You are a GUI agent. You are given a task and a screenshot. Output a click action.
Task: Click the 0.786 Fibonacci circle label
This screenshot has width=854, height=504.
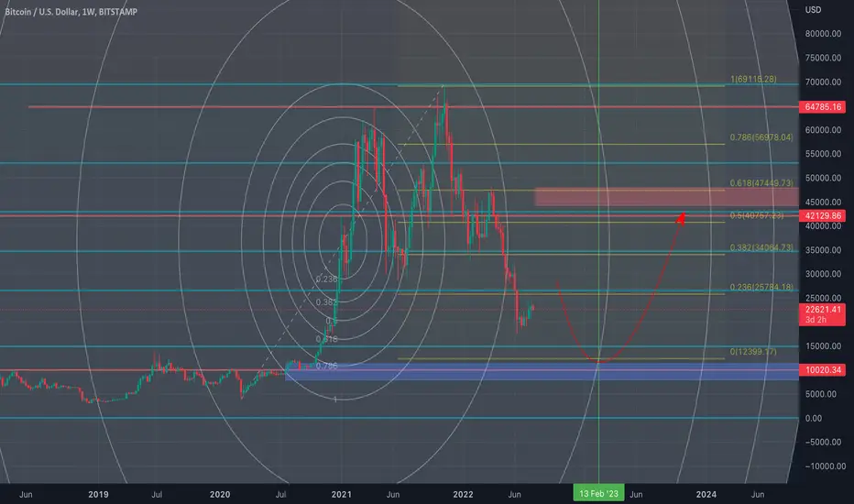[327, 367]
